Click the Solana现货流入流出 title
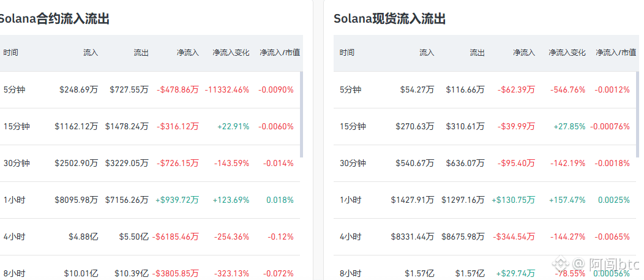This screenshot has width=644, height=280. pos(389,19)
